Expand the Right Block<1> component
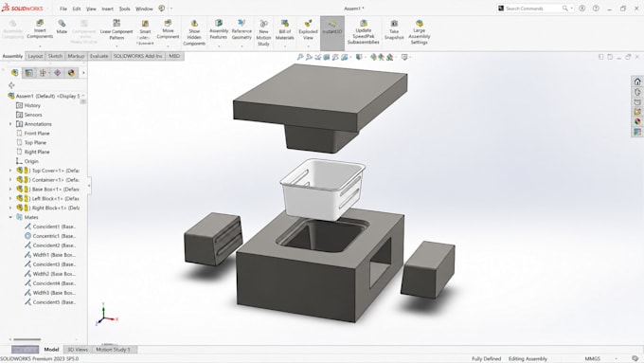The height and width of the screenshot is (363, 644). (10, 208)
